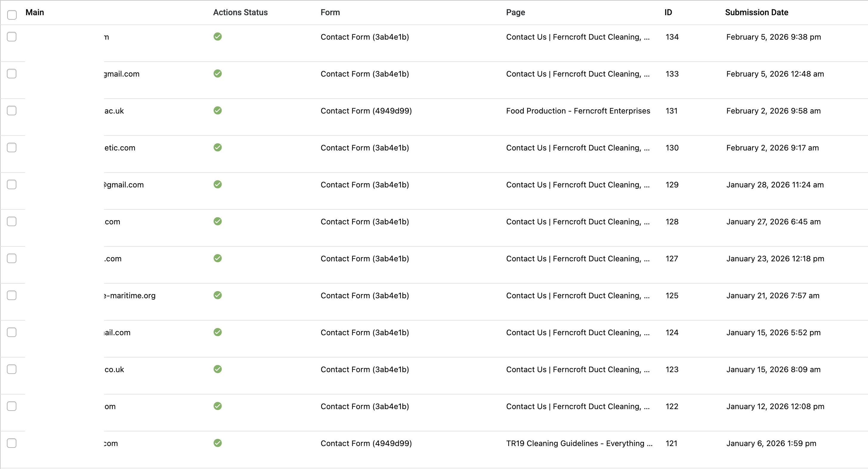The image size is (868, 469).
Task: Click the success checkmark icon for entry 128
Action: point(217,221)
